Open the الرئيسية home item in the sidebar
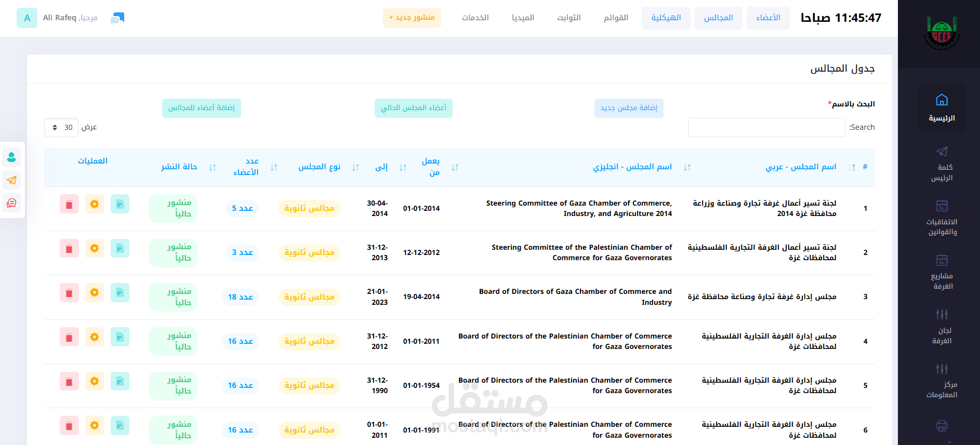The width and height of the screenshot is (980, 445). tap(942, 108)
